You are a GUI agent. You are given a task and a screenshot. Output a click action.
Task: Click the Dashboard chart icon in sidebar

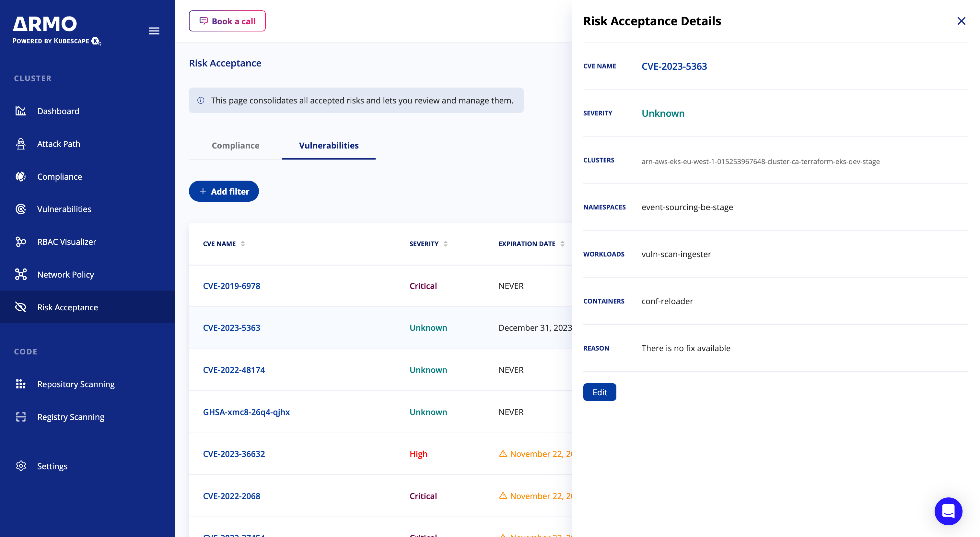(20, 111)
